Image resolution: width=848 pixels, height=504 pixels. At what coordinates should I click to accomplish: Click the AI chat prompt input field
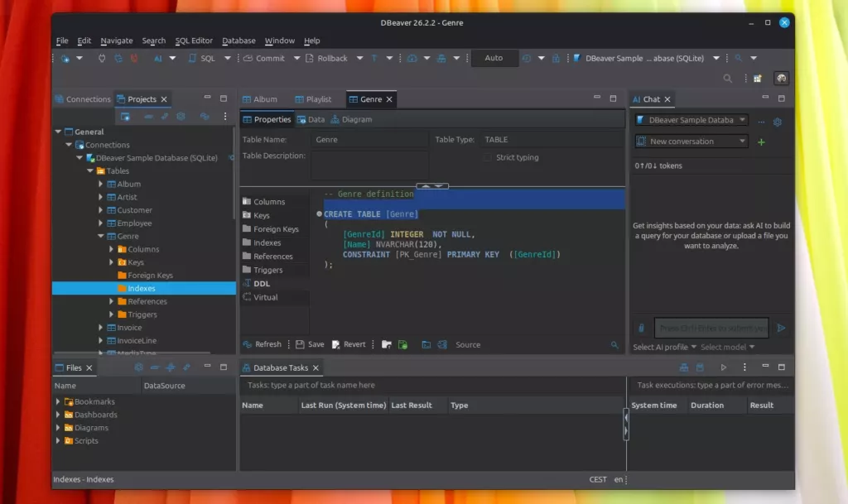pyautogui.click(x=711, y=328)
